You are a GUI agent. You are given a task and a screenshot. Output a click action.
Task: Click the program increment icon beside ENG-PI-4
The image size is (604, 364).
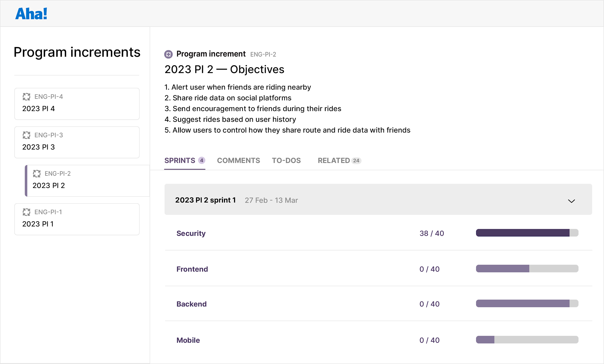26,97
